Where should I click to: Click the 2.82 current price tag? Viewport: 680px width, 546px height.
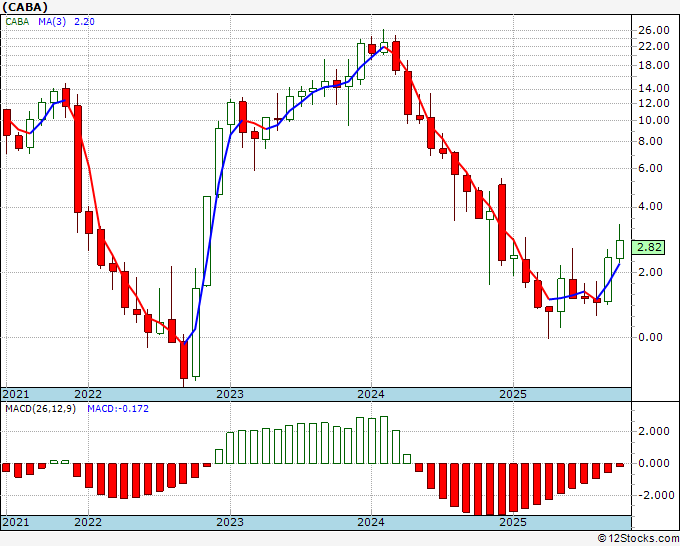pyautogui.click(x=648, y=248)
